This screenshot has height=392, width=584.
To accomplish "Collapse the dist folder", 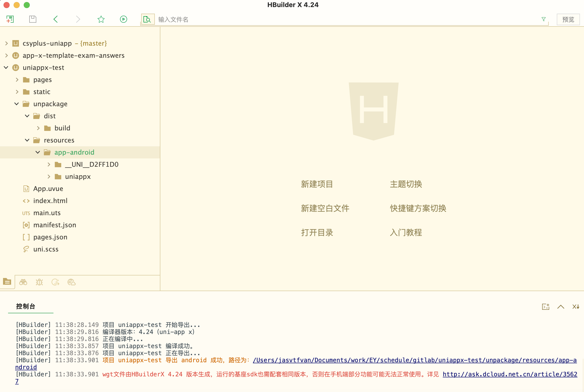I will [27, 116].
